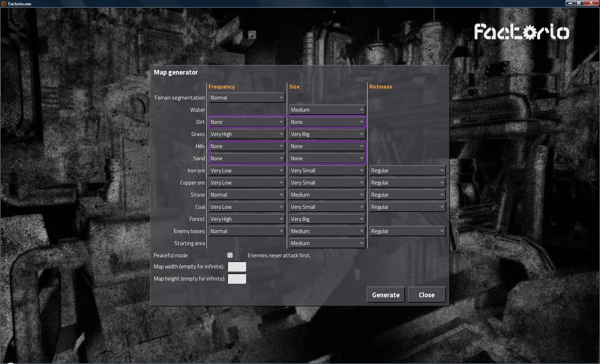The image size is (600, 364).
Task: Open Hills frequency dropdown
Action: click(x=247, y=146)
